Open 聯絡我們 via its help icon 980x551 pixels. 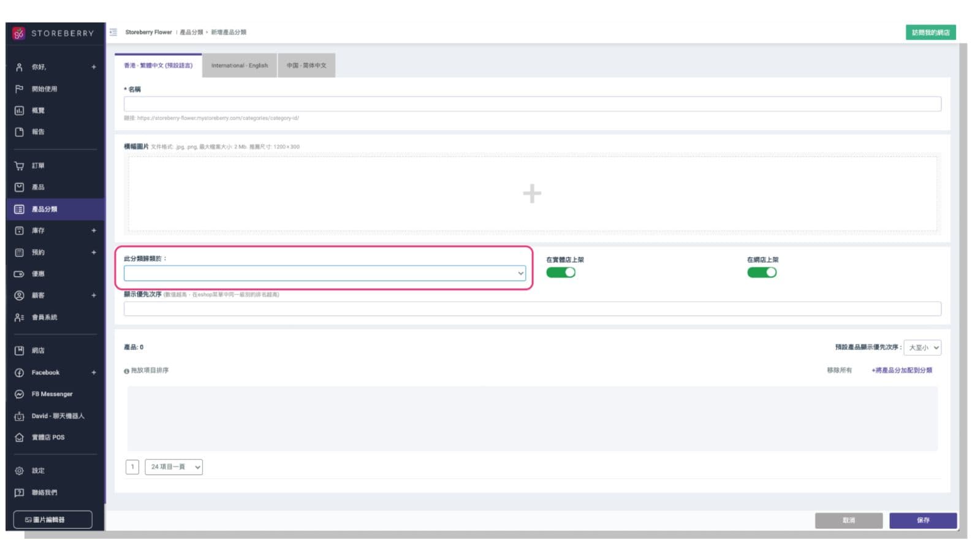(x=19, y=492)
